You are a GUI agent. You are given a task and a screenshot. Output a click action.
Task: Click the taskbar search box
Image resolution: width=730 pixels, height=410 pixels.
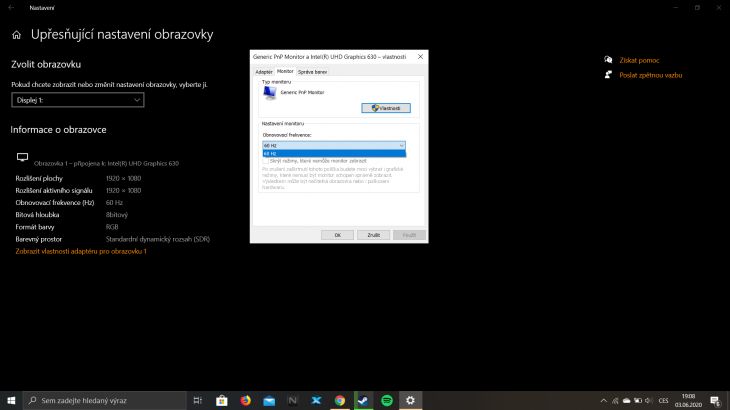pyautogui.click(x=105, y=400)
